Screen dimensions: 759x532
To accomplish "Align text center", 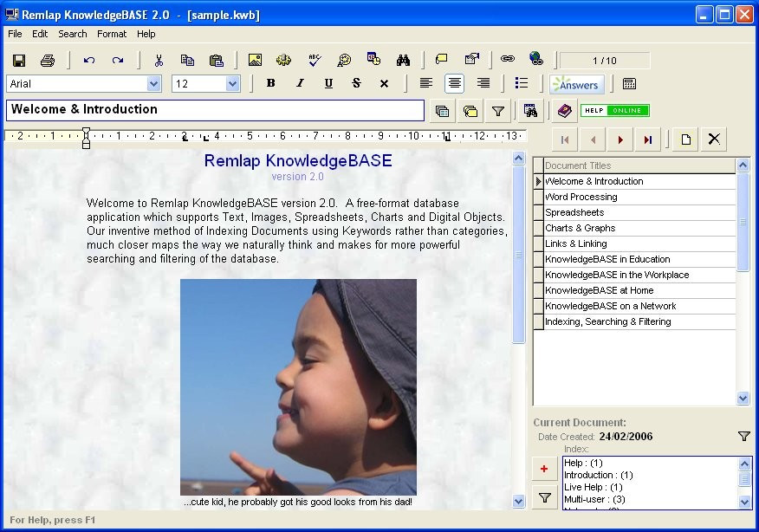I will [x=455, y=83].
